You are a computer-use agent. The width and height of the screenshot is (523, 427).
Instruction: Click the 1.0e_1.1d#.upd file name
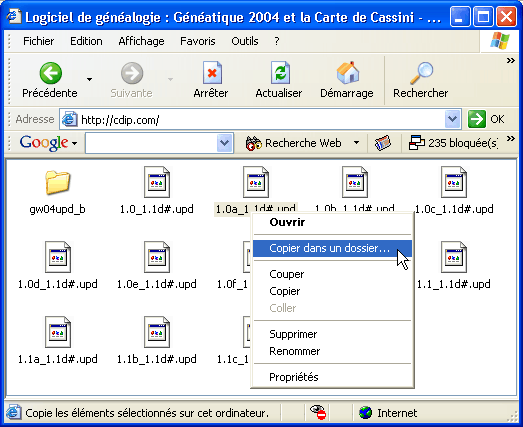(157, 284)
